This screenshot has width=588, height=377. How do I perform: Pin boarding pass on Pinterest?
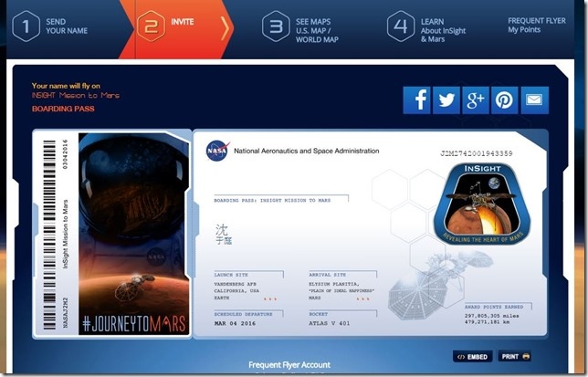tap(505, 100)
